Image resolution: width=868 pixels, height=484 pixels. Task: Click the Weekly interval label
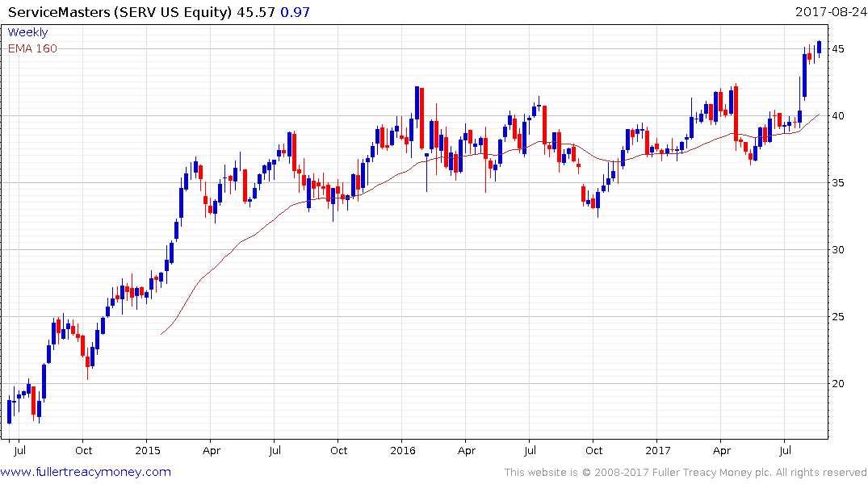pyautogui.click(x=27, y=32)
